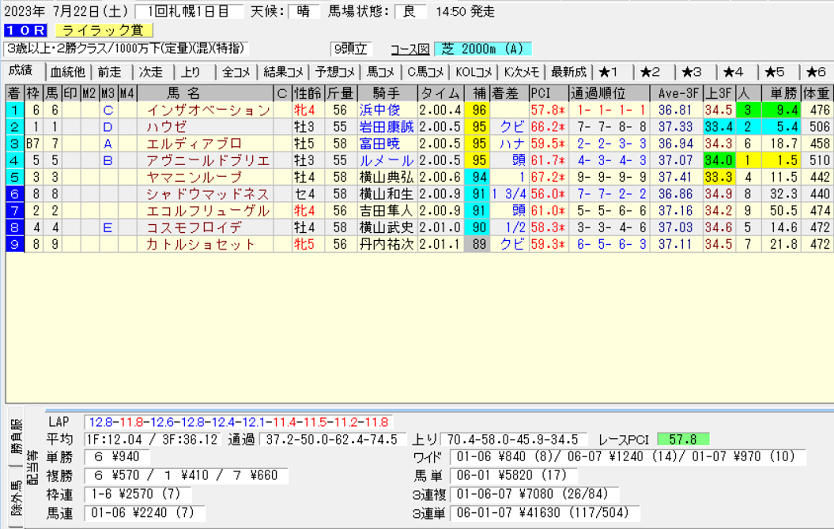The image size is (834, 529).
Task: Open horse アヴニールドブリエ
Action: (208, 160)
